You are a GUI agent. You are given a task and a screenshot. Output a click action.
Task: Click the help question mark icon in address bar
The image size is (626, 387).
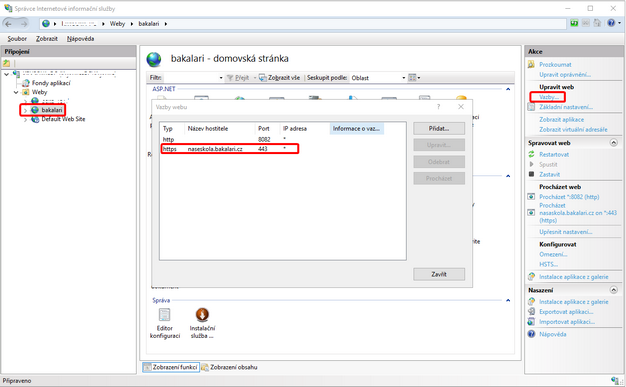click(611, 23)
